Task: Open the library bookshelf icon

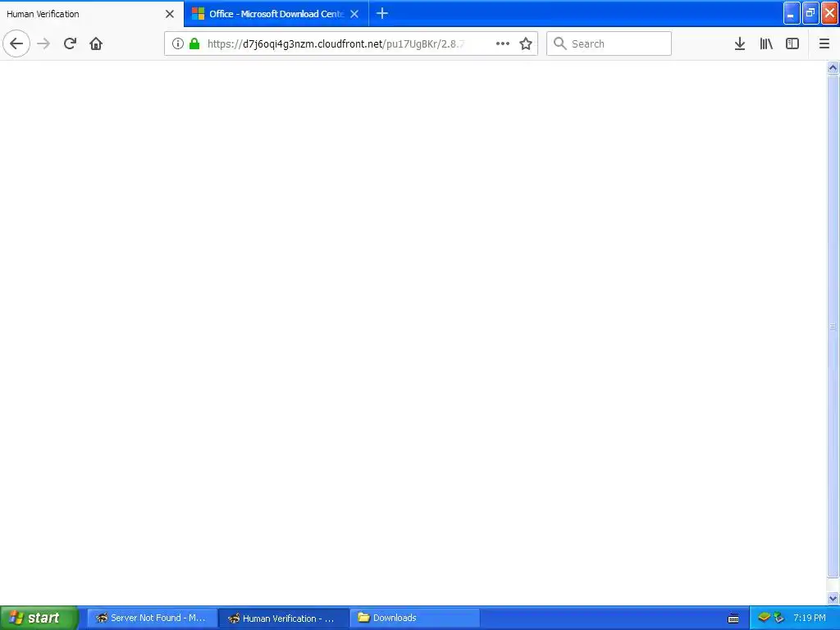Action: [766, 43]
